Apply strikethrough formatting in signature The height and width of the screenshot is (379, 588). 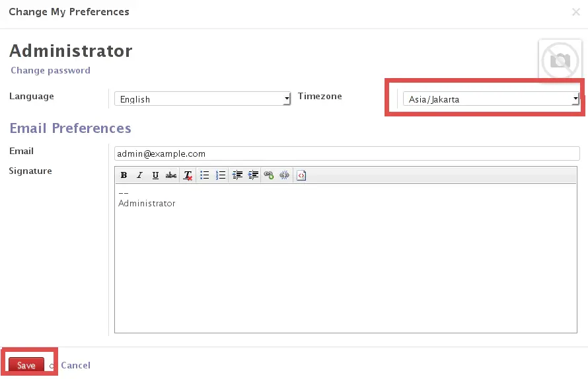click(171, 175)
